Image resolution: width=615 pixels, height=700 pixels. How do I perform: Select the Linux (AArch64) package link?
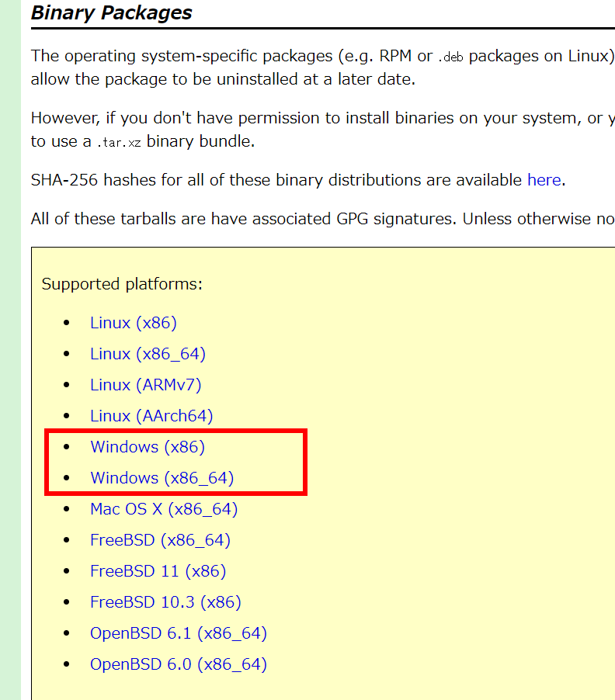[x=151, y=416]
